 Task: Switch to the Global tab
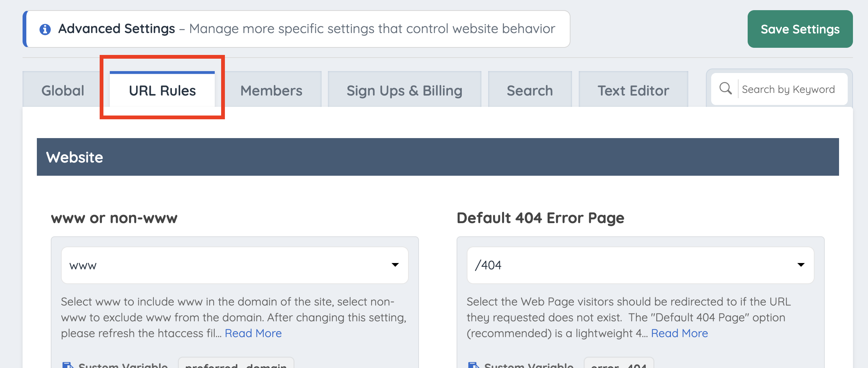click(x=63, y=90)
